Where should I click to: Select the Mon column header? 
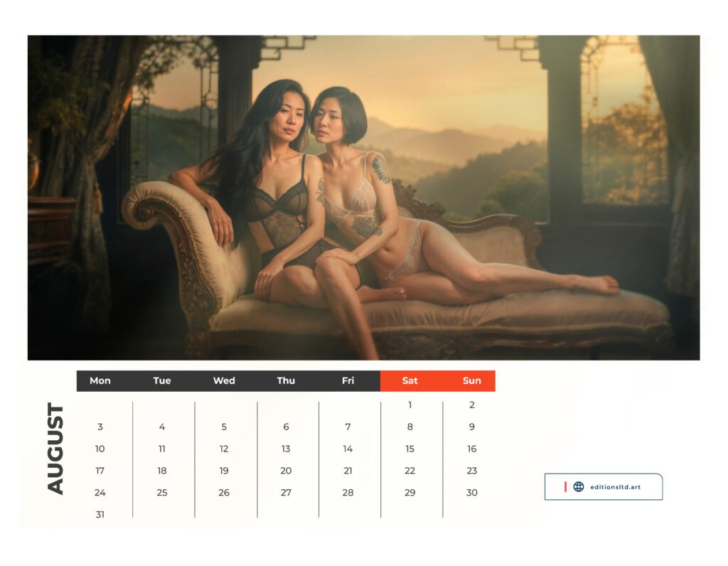[100, 380]
